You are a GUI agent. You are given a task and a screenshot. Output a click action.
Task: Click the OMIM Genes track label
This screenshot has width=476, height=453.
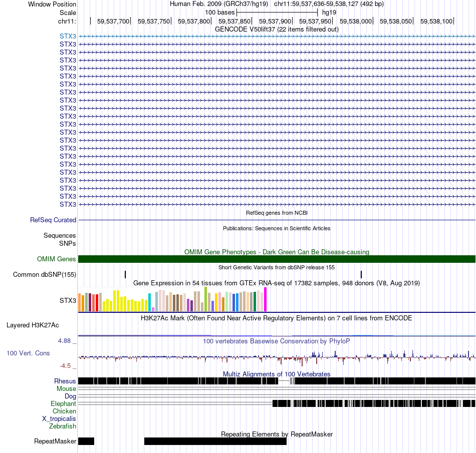pos(56,259)
